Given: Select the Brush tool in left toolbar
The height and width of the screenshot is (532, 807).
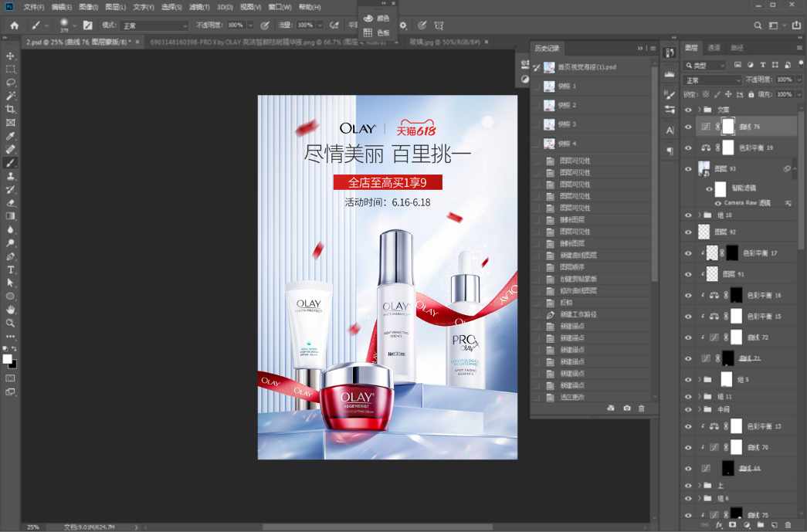Looking at the screenshot, I should [x=10, y=163].
